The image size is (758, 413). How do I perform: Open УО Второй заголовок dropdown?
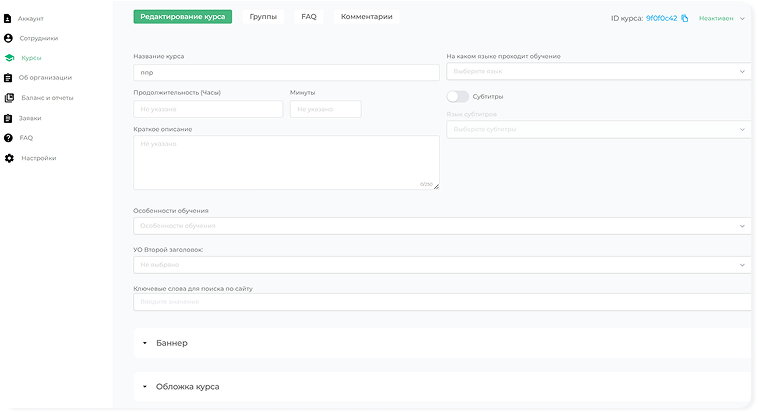click(440, 265)
